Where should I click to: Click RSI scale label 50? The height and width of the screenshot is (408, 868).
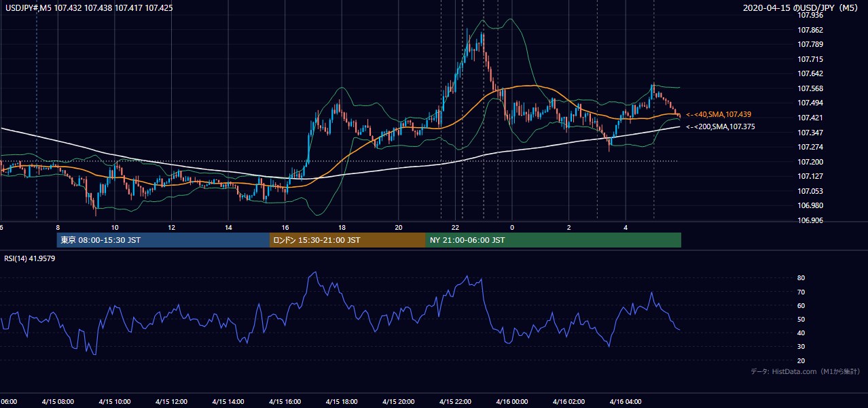[801, 319]
